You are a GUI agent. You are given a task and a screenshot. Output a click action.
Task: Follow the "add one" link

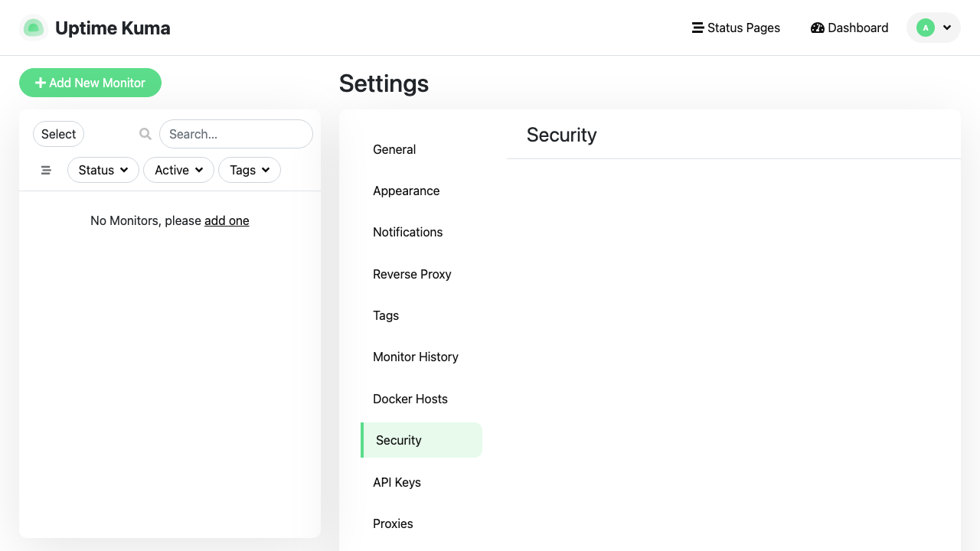pos(227,220)
